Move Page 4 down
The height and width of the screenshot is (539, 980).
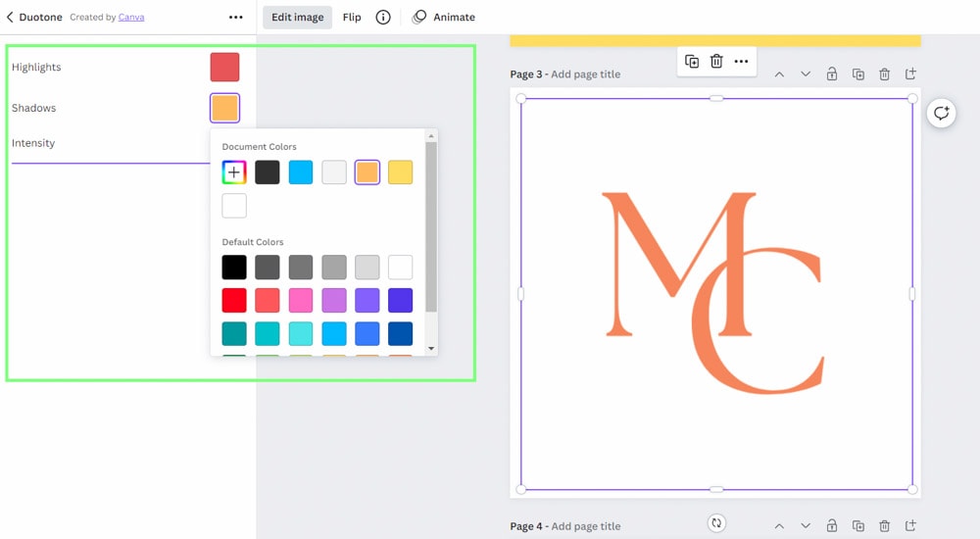pyautogui.click(x=806, y=526)
